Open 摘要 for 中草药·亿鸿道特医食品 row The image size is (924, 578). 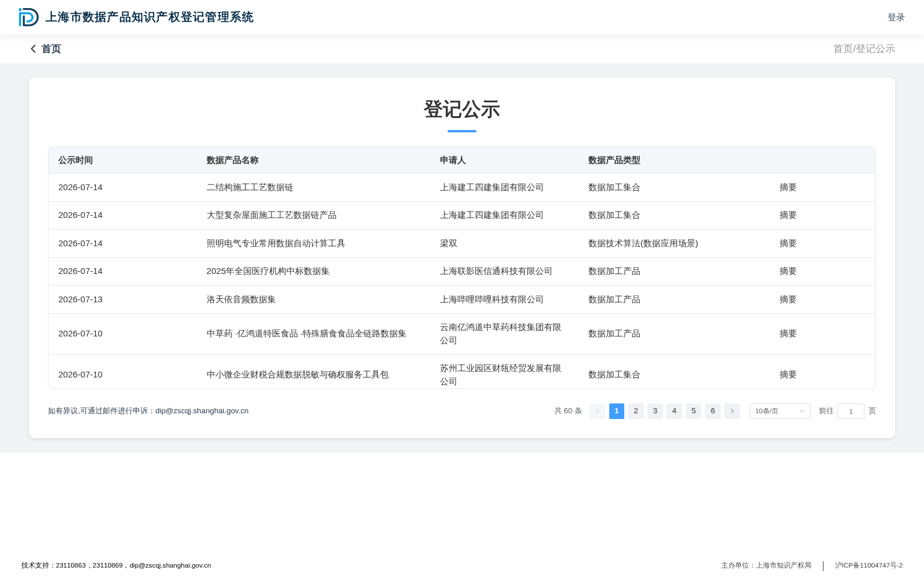788,334
